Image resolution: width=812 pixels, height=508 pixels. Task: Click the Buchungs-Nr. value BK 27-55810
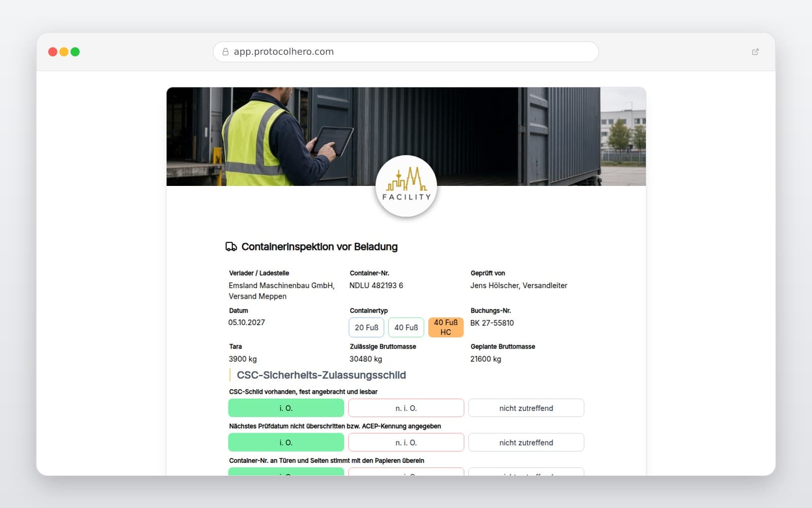pyautogui.click(x=492, y=323)
